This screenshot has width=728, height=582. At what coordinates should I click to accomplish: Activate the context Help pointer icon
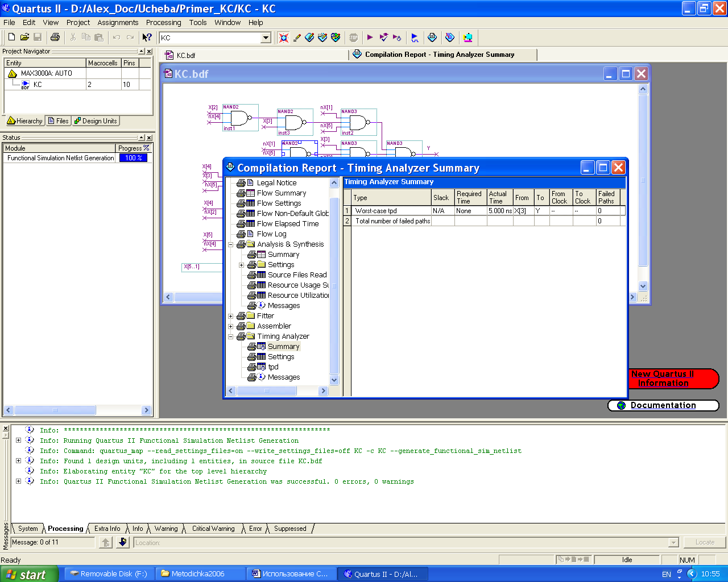pyautogui.click(x=147, y=38)
